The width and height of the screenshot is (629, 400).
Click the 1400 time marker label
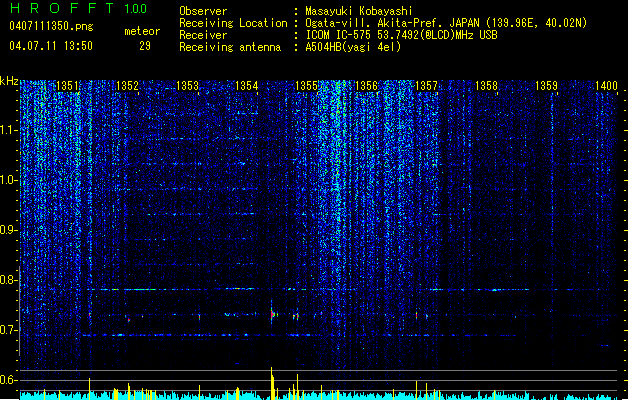(606, 86)
